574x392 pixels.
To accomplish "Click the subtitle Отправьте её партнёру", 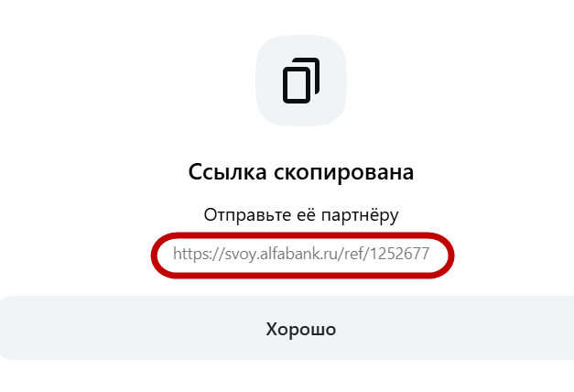I will tap(301, 215).
